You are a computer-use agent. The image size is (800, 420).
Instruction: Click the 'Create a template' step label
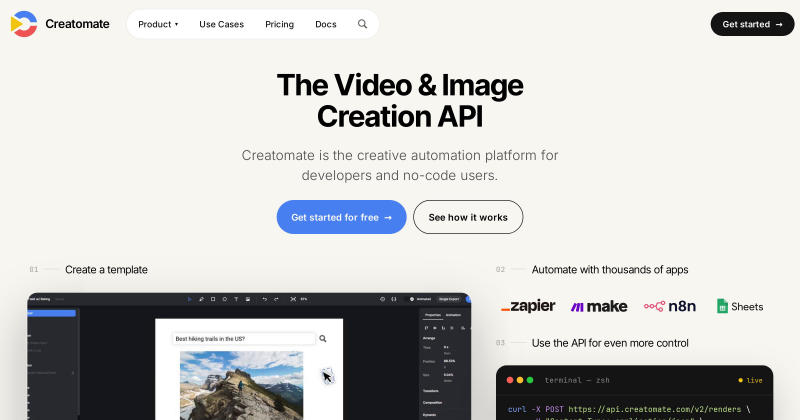pos(106,269)
